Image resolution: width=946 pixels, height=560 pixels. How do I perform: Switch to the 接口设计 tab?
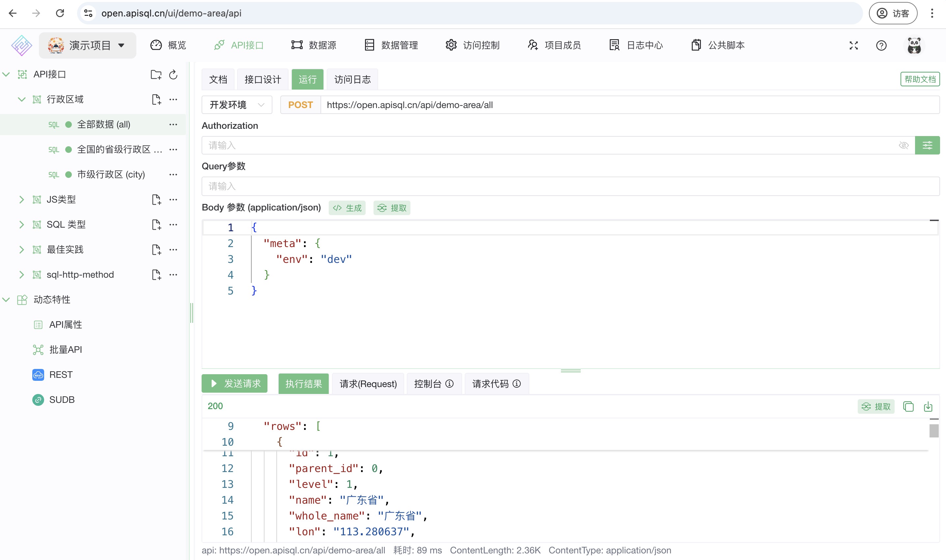pyautogui.click(x=263, y=79)
